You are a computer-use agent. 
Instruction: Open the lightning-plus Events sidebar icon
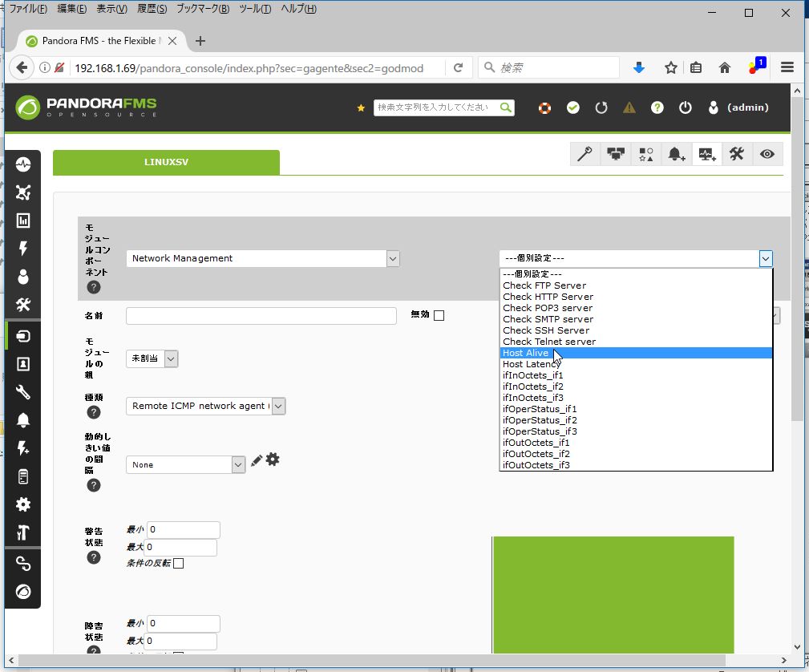coord(23,448)
